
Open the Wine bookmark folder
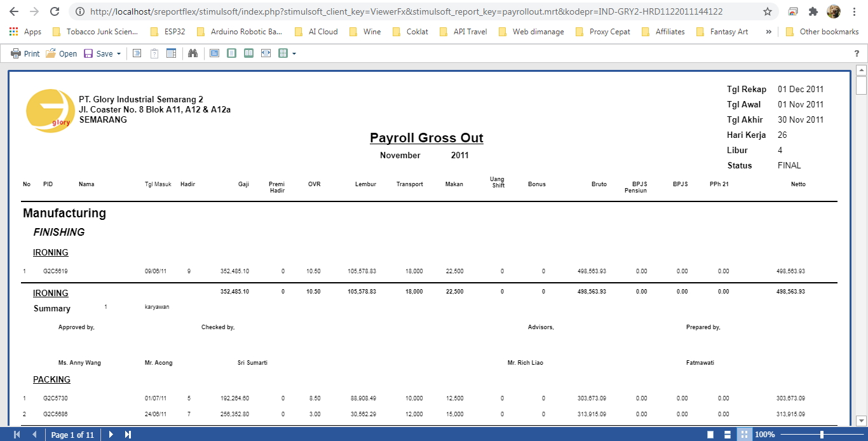click(365, 31)
